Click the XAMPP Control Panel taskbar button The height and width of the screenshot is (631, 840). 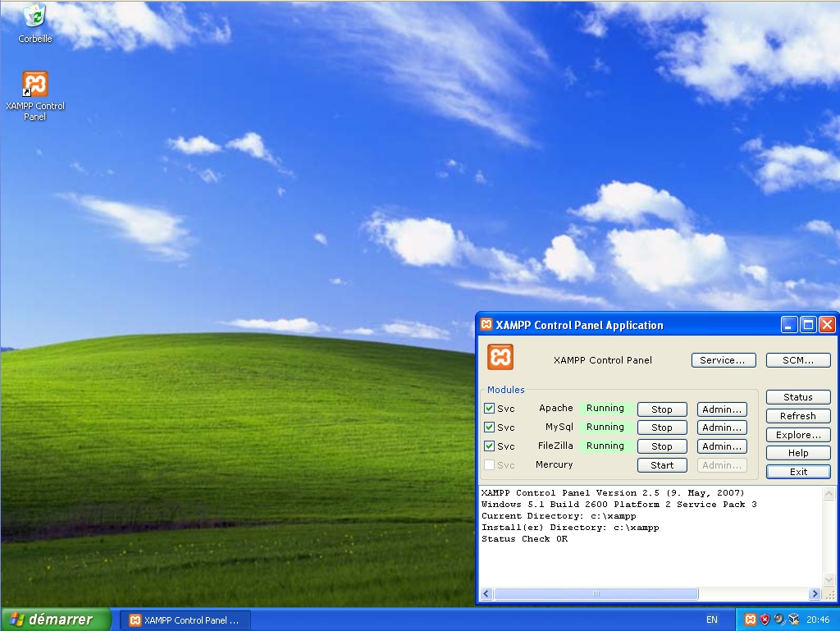pyautogui.click(x=185, y=620)
